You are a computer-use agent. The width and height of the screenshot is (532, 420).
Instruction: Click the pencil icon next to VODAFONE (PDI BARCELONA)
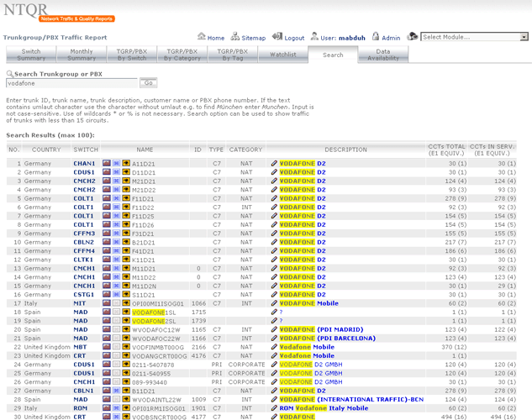[273, 338]
